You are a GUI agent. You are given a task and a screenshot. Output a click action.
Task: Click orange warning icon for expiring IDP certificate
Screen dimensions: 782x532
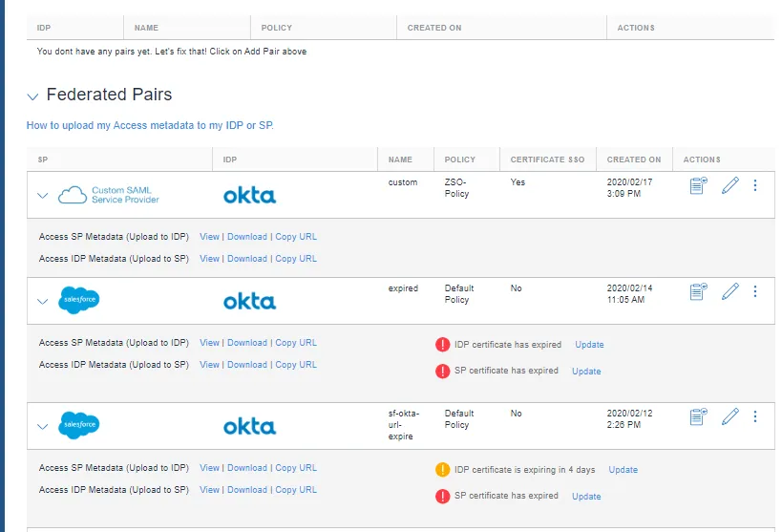point(442,470)
